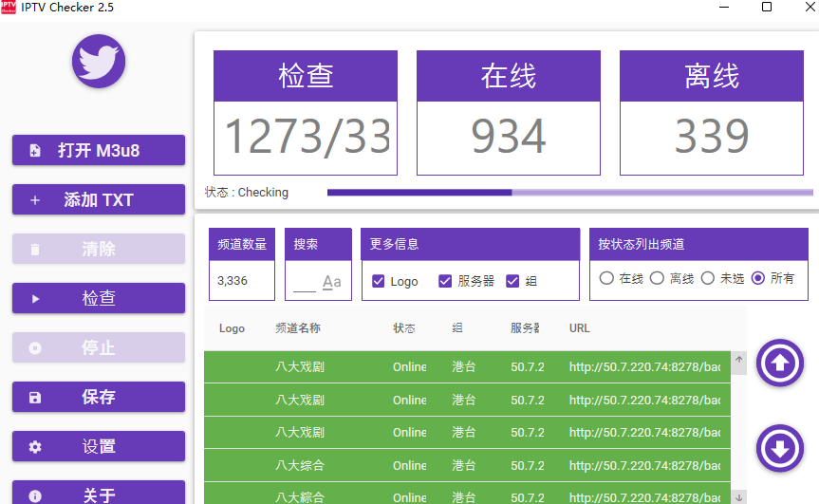Click the URL column header
The height and width of the screenshot is (504, 819).
click(x=579, y=328)
